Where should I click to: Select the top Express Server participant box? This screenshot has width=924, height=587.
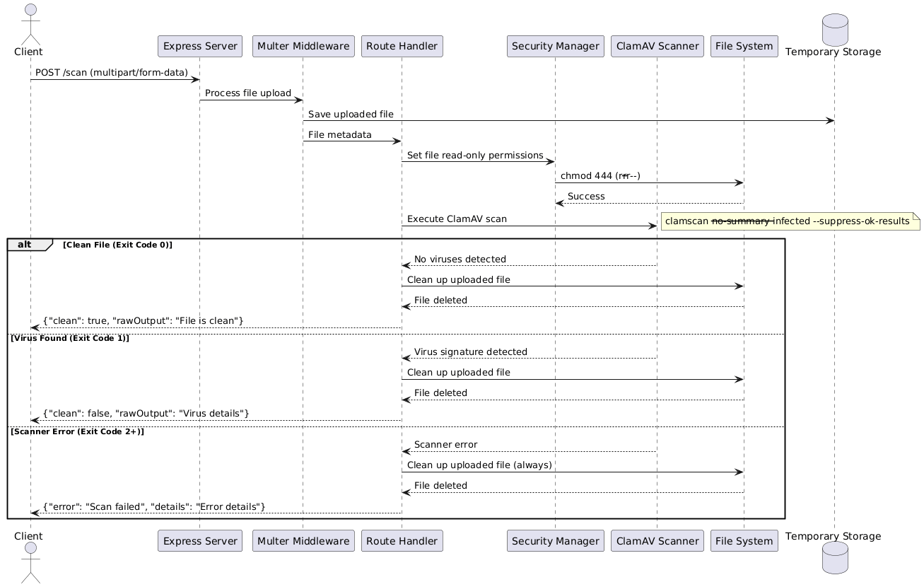tap(200, 47)
